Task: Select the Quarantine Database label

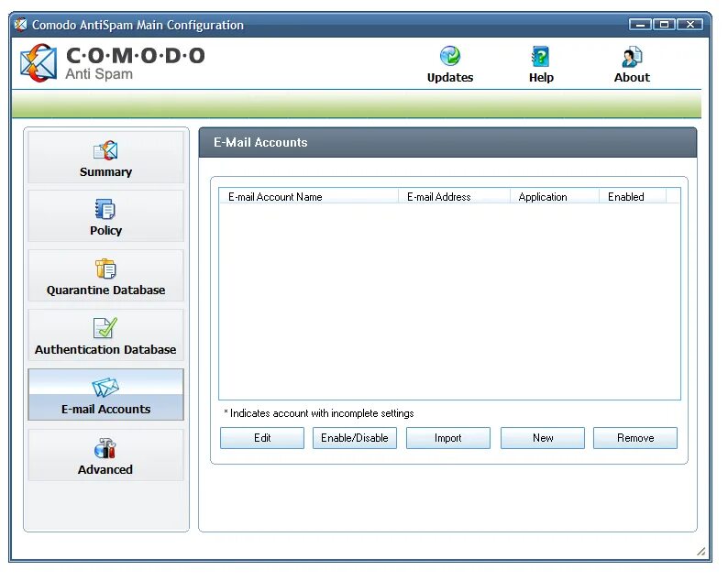Action: click(105, 290)
